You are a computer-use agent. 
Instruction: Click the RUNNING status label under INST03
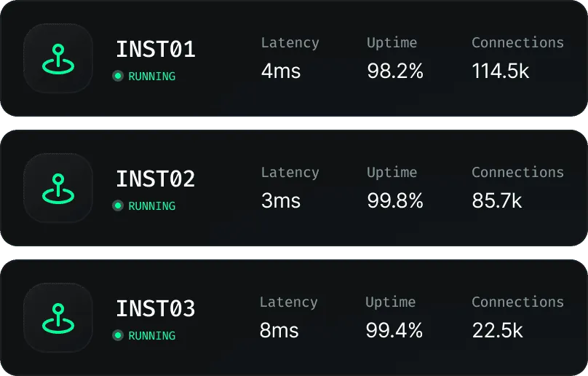(x=151, y=335)
